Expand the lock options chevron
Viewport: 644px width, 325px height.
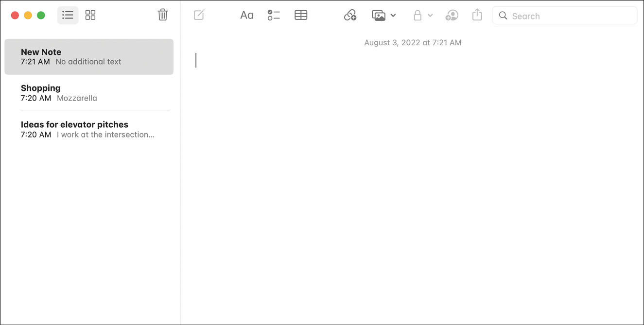pyautogui.click(x=430, y=15)
